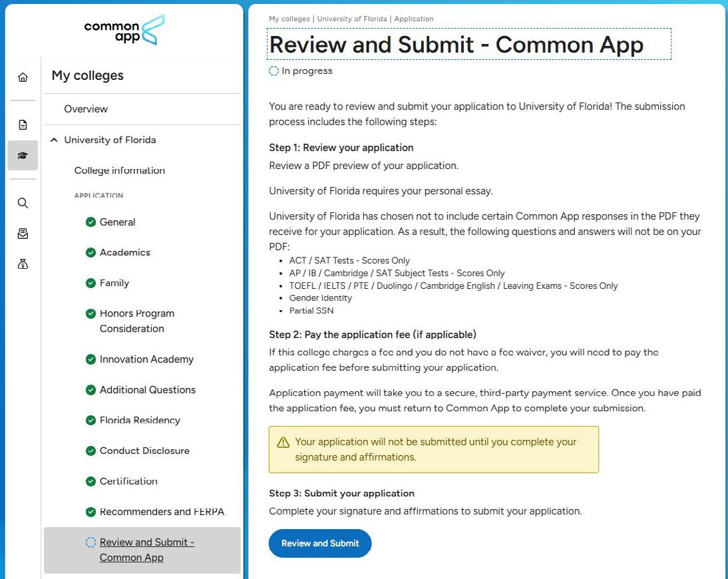Screen dimensions: 728x579
Task: Open the Certification section
Action: tap(128, 481)
